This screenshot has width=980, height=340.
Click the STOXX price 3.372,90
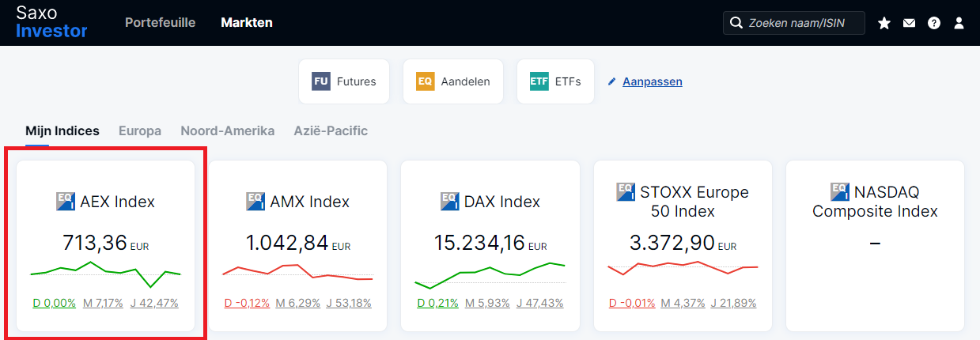672,242
